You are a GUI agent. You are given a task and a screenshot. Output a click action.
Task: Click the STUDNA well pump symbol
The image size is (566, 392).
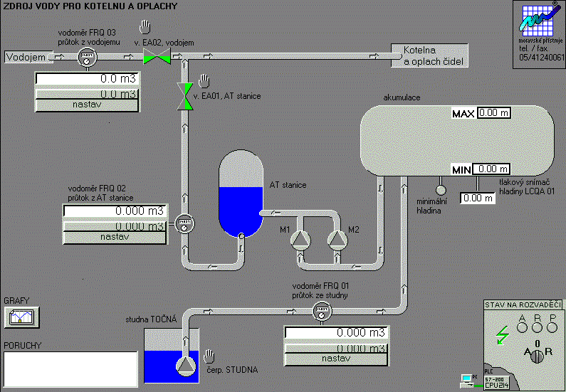click(x=186, y=365)
